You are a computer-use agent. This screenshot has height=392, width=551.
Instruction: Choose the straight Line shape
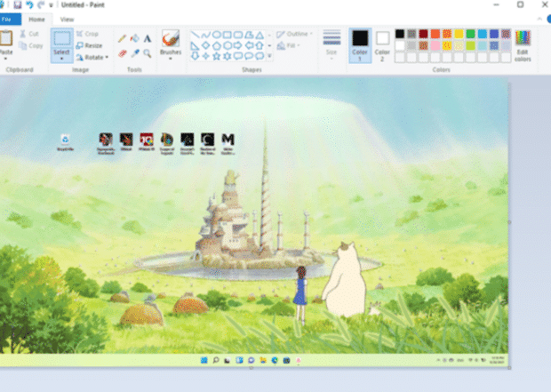click(195, 35)
